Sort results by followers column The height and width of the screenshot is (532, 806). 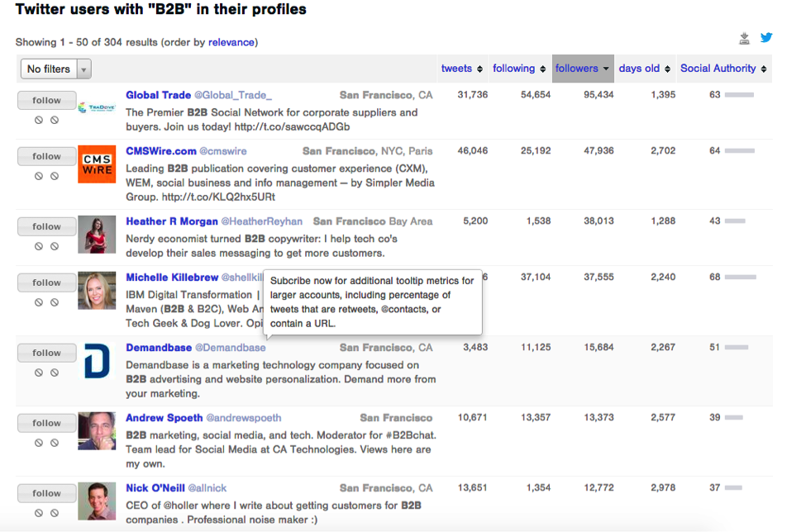point(583,69)
